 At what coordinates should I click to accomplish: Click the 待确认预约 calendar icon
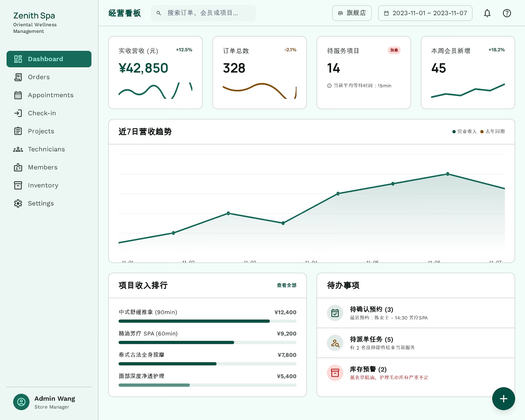point(335,313)
